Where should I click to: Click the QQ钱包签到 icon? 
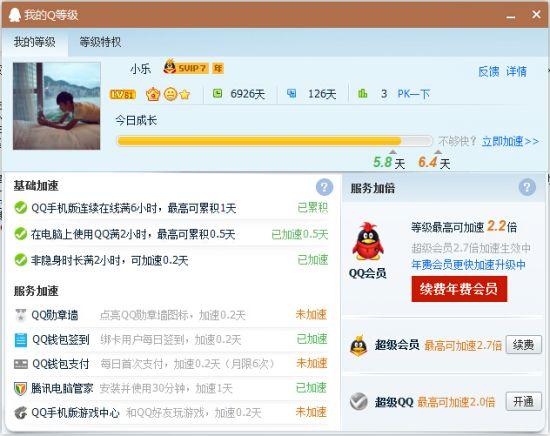coord(21,340)
